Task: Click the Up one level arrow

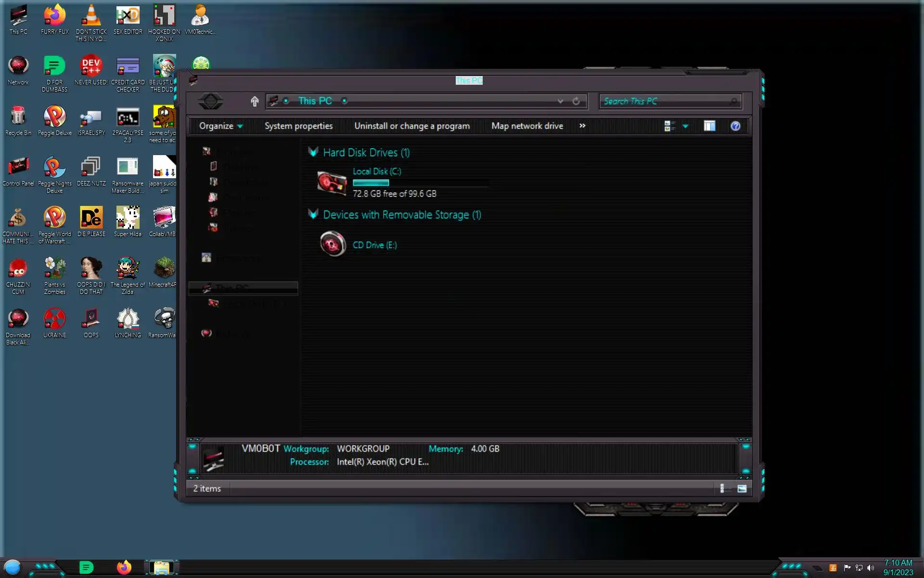Action: (x=255, y=101)
